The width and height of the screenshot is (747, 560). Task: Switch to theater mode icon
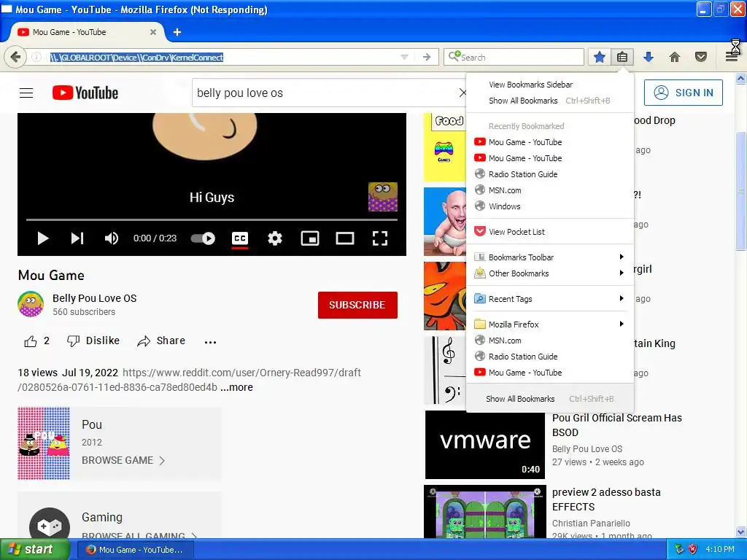coord(345,238)
